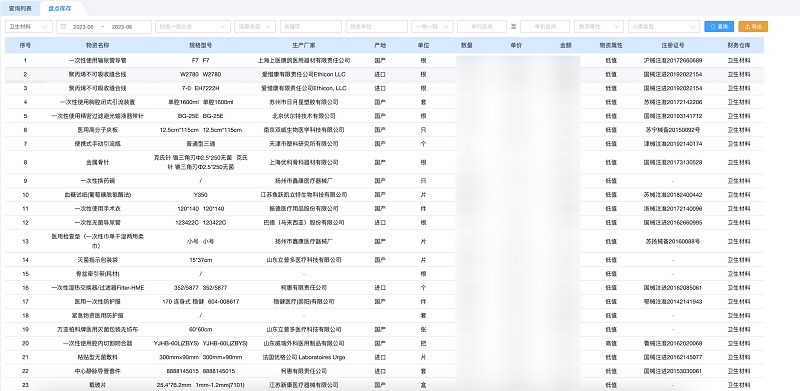The image size is (800, 391).
Task: Click the 单位 column header
Action: (x=423, y=45)
